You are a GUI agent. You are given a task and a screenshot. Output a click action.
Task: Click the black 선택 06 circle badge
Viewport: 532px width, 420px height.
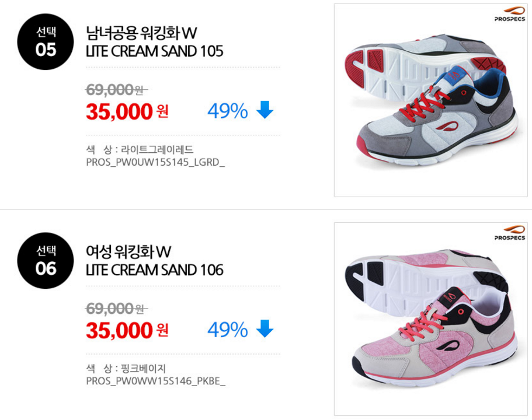[46, 261]
